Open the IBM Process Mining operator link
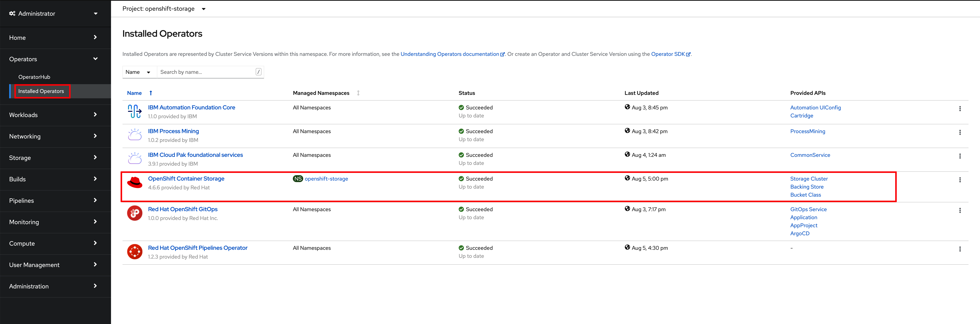This screenshot has height=324, width=980. tap(173, 131)
